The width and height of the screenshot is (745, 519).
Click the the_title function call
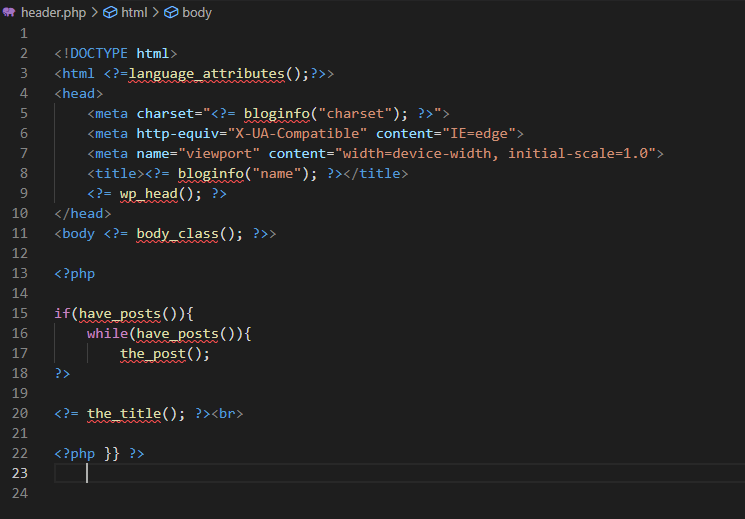pos(124,414)
